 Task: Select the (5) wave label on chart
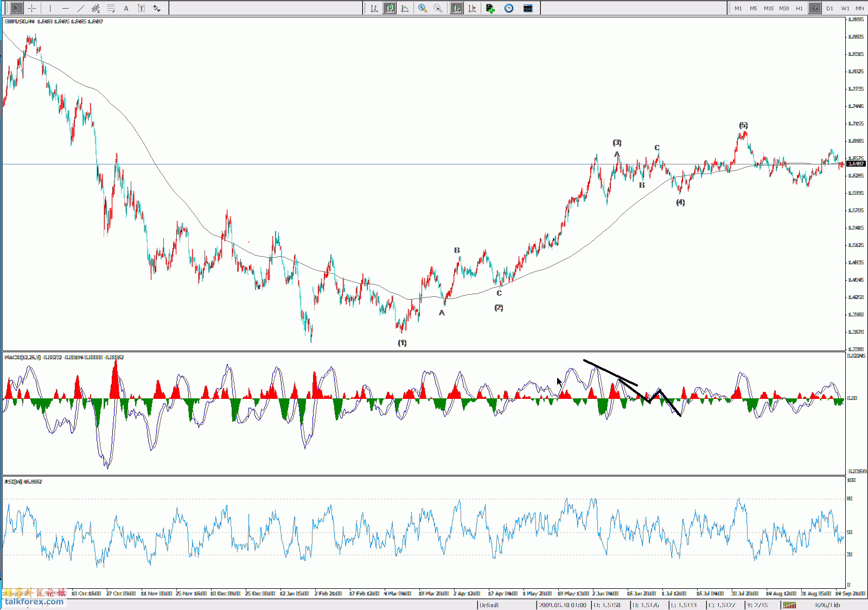pyautogui.click(x=743, y=125)
